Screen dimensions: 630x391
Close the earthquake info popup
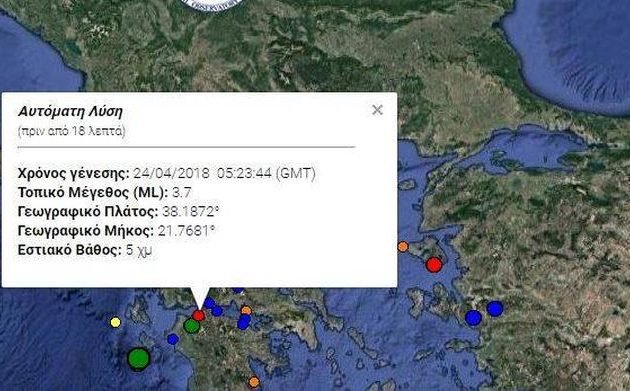click(377, 110)
